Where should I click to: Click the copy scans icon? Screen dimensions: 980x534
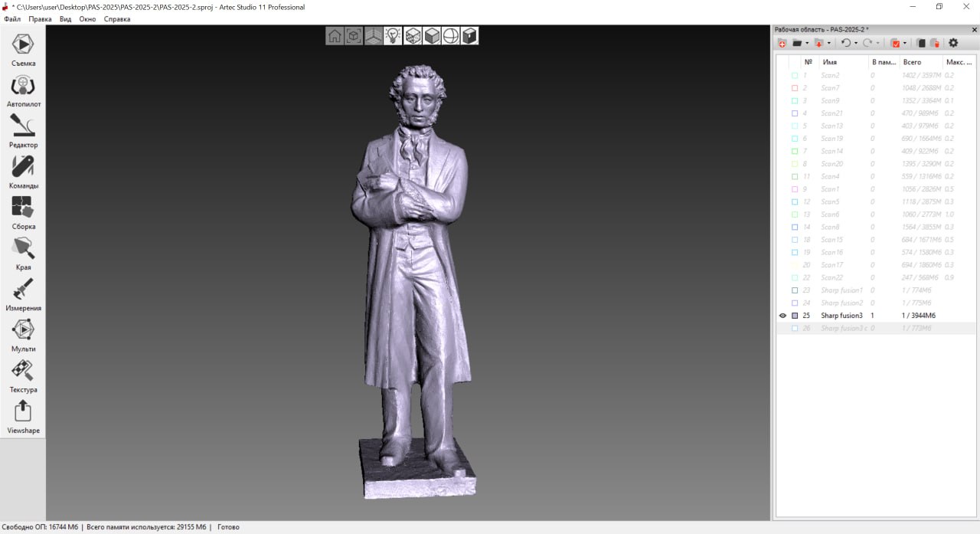point(921,44)
